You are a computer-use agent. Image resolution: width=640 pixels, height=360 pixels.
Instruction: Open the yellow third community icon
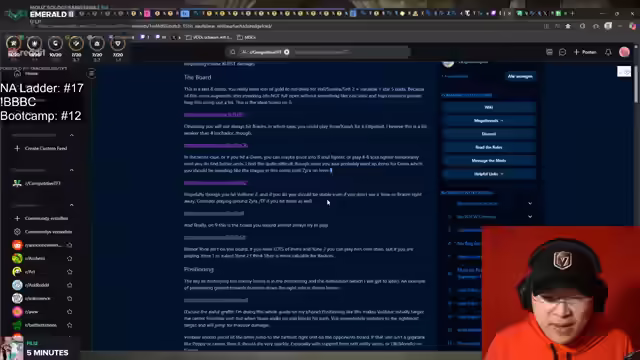pos(17,272)
